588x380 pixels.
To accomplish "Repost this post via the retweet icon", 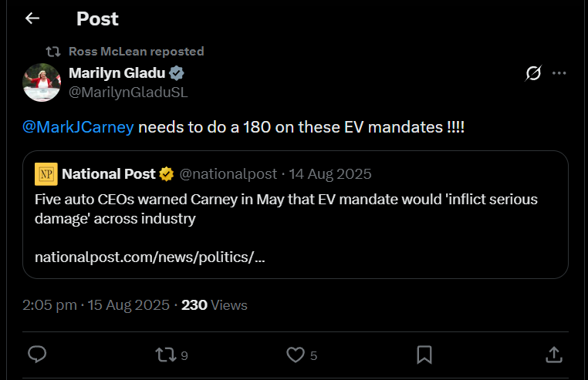I will coord(165,354).
